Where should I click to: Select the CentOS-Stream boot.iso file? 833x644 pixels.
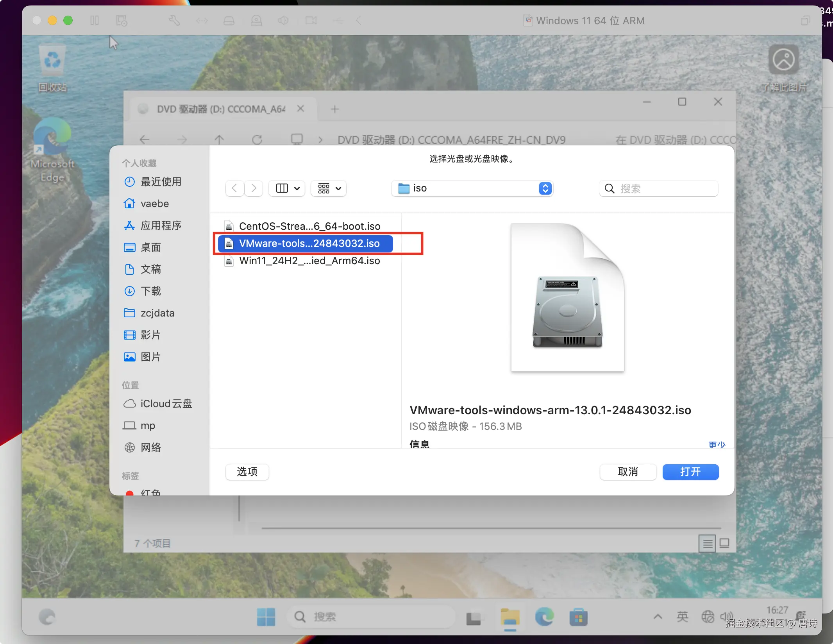309,226
